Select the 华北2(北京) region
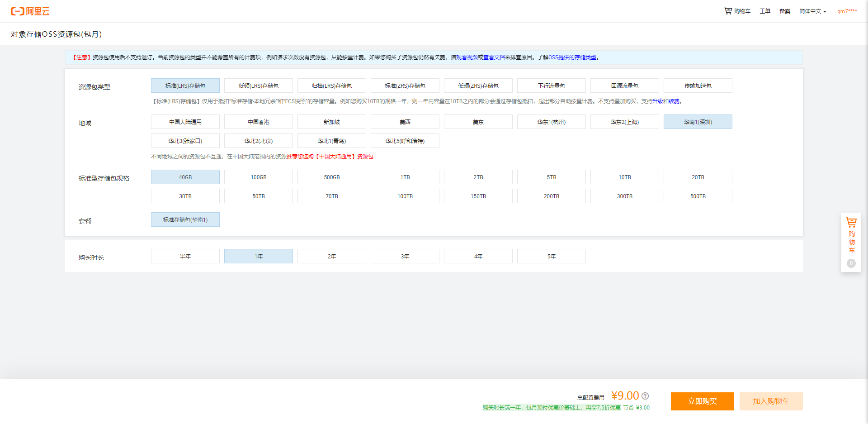This screenshot has height=424, width=868. click(259, 141)
